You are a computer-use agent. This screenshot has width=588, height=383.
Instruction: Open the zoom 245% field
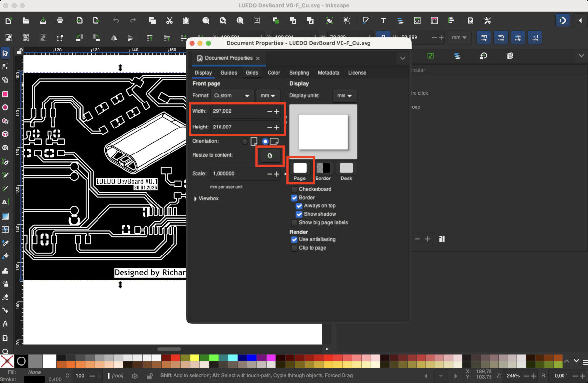pyautogui.click(x=514, y=375)
